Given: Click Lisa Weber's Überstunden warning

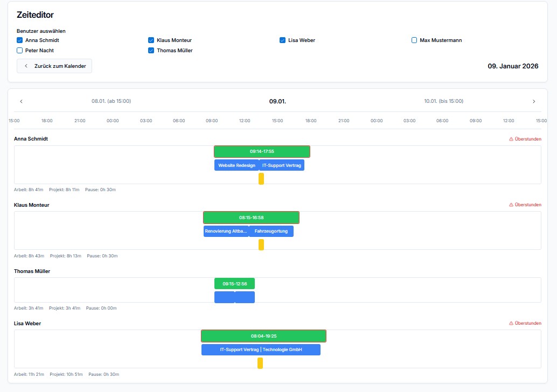Looking at the screenshot, I should click(x=525, y=323).
